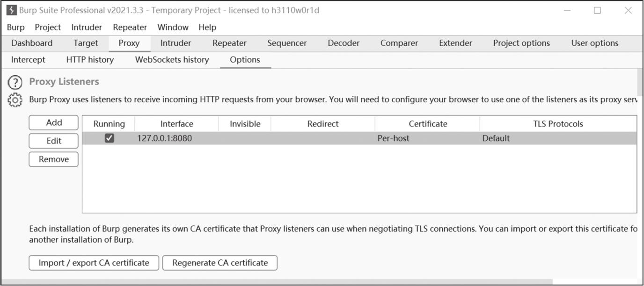
Task: Select the 127.0.0.1:8080 interface cell
Action: point(177,138)
